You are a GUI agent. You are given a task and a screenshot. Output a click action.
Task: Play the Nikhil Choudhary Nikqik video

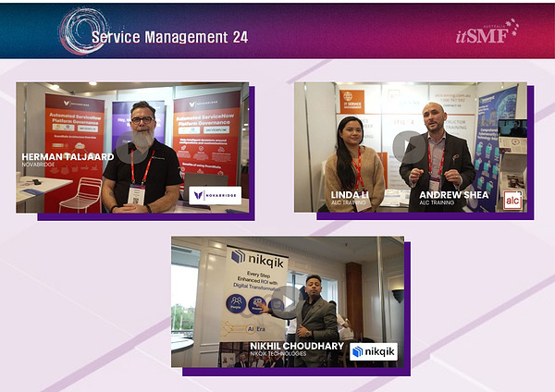pos(287,302)
